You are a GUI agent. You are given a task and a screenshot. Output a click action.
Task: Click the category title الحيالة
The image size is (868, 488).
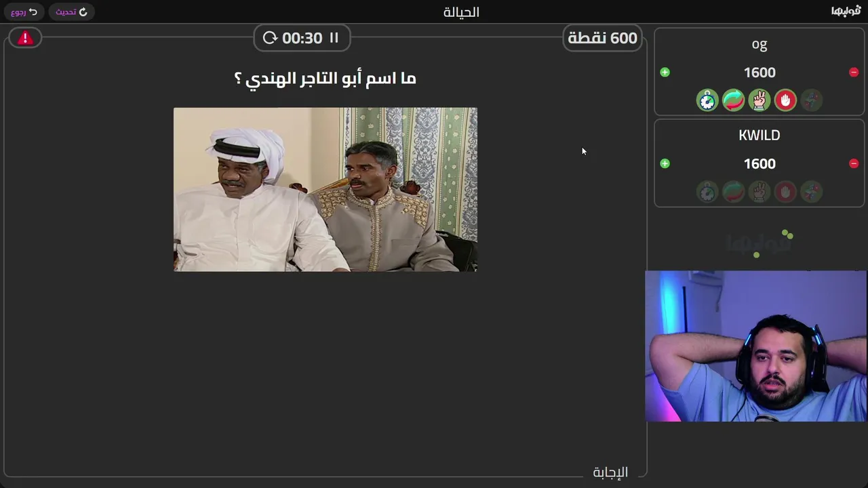(x=461, y=12)
